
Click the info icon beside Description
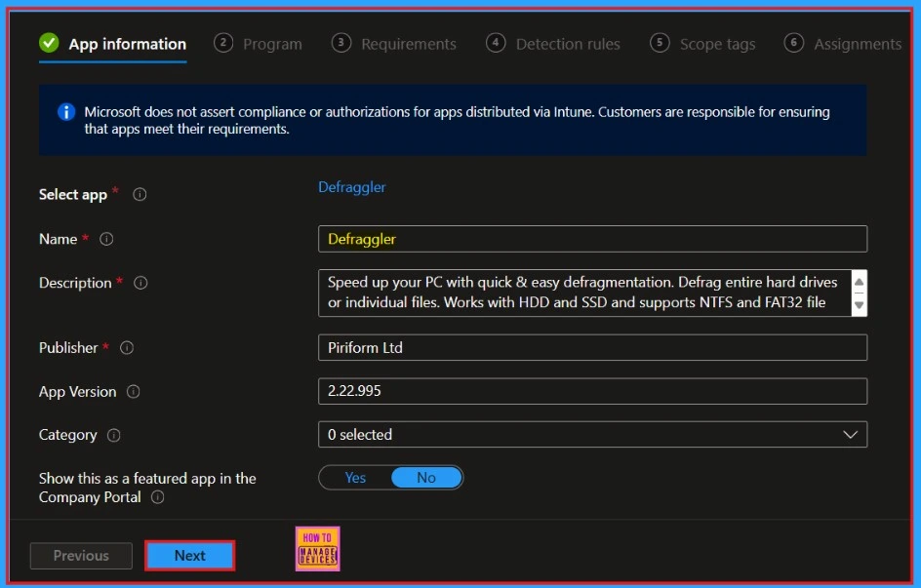point(140,283)
